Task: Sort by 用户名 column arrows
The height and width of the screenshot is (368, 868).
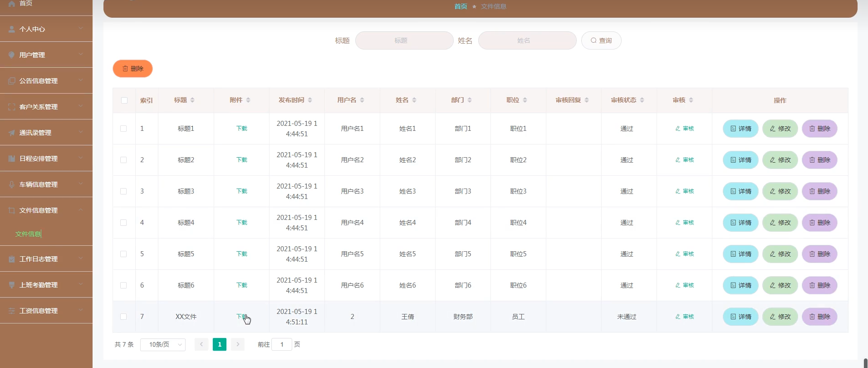Action: tap(362, 100)
